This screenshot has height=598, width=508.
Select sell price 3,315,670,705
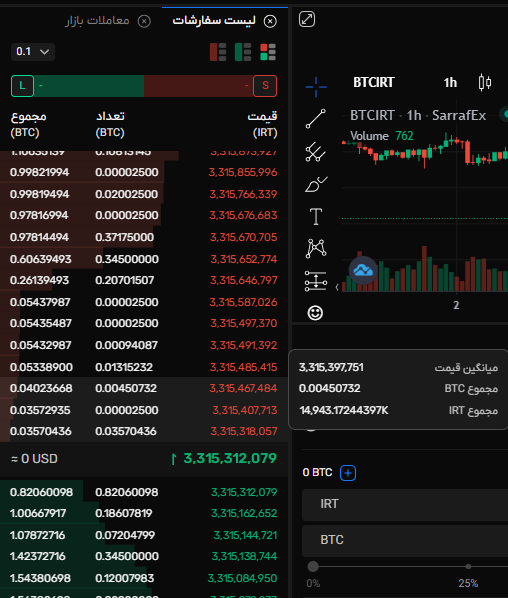coord(244,237)
